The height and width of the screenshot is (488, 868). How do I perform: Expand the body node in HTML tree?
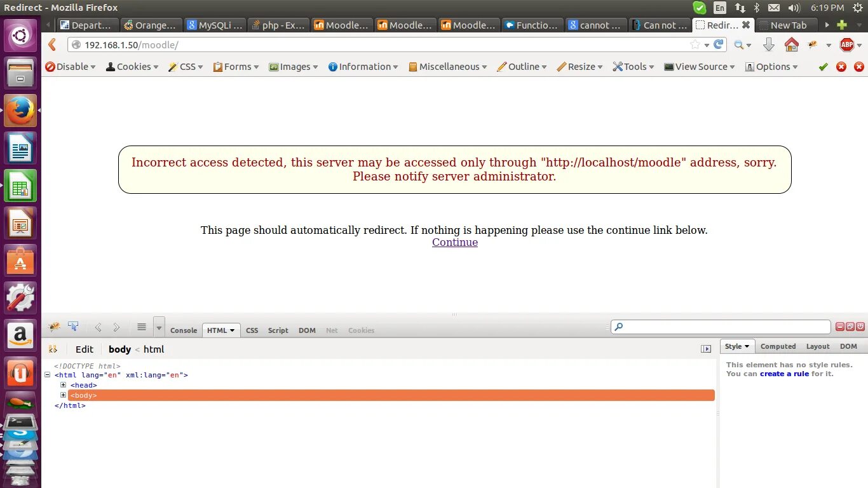click(x=63, y=395)
